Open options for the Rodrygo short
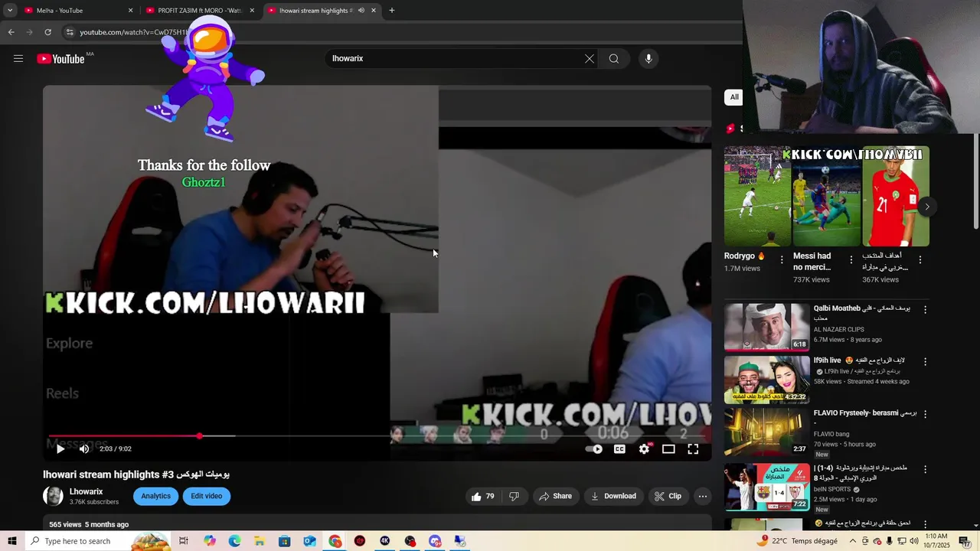 pyautogui.click(x=782, y=260)
